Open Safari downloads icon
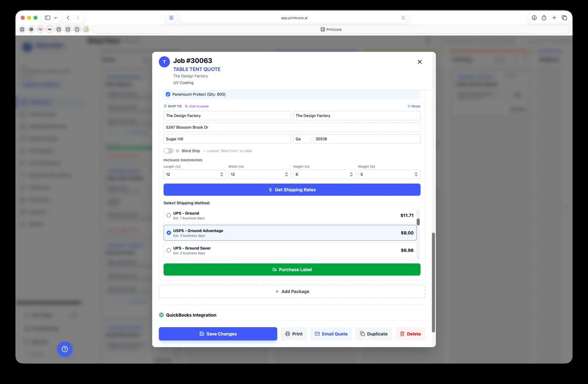This screenshot has width=588, height=384. (x=534, y=18)
